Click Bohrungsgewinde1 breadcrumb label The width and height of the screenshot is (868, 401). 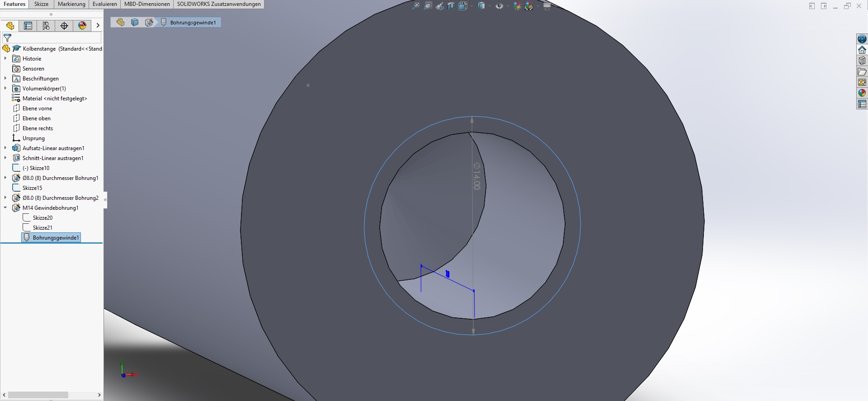pyautogui.click(x=193, y=23)
